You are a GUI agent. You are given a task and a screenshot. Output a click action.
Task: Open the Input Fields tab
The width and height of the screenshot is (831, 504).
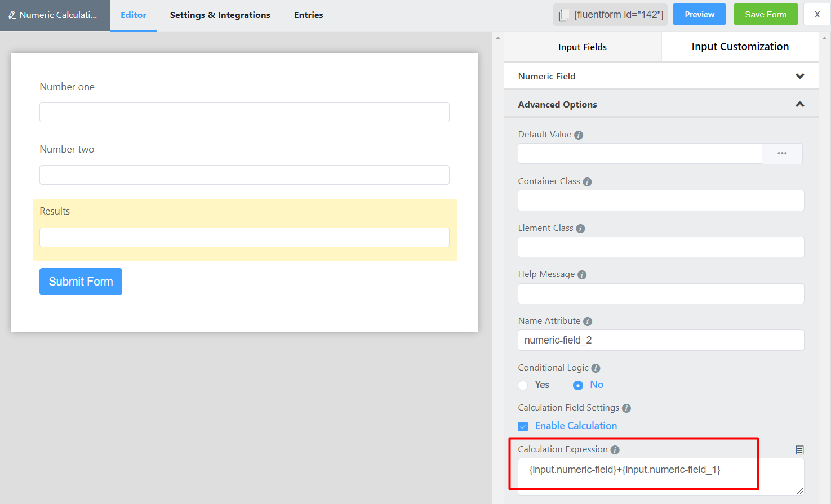(582, 47)
